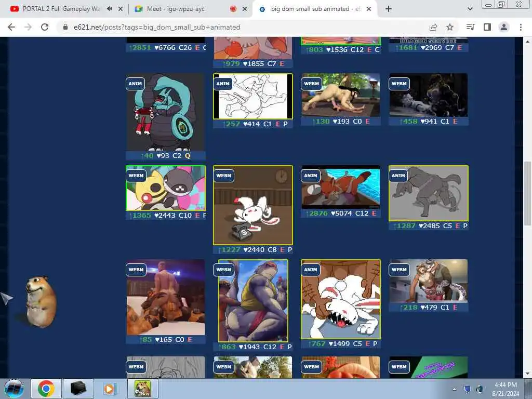Click the score text 803

314,49
